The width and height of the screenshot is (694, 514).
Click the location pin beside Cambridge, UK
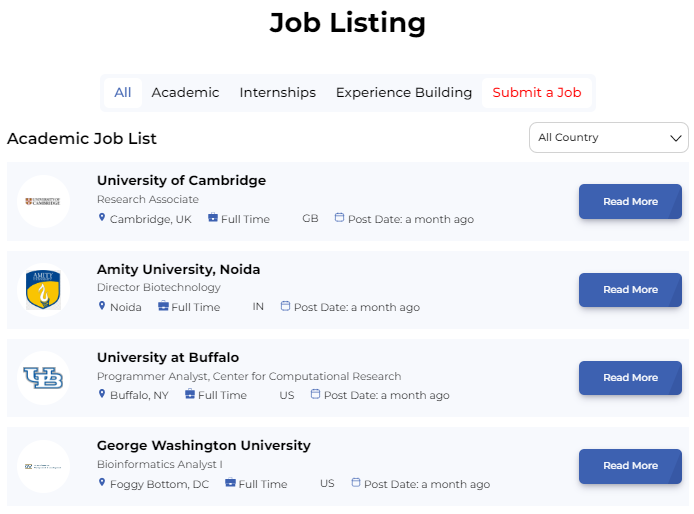pyautogui.click(x=101, y=218)
